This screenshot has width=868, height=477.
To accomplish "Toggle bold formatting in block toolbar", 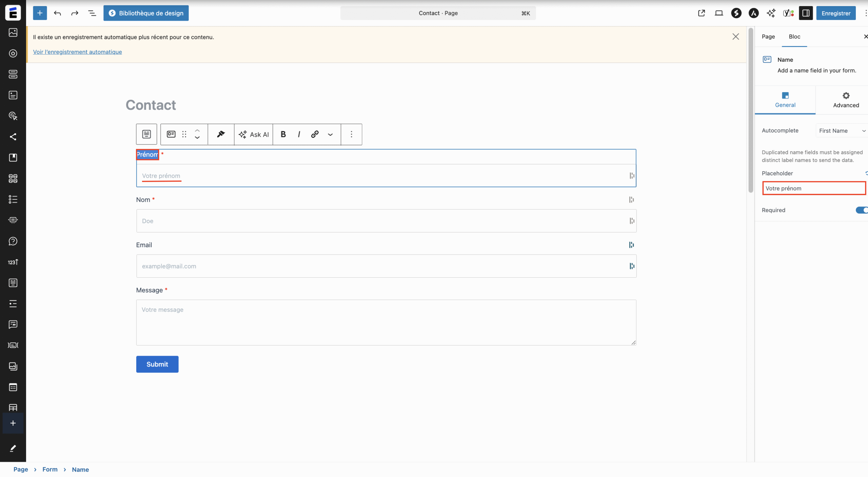I will (283, 135).
